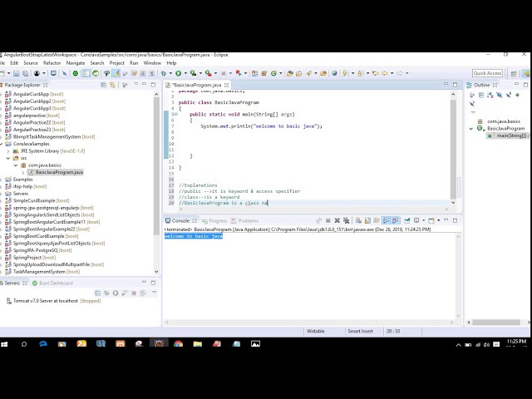Viewport: 532px width, 399px height.
Task: Click the Save All toolbar icon
Action: (x=26, y=73)
